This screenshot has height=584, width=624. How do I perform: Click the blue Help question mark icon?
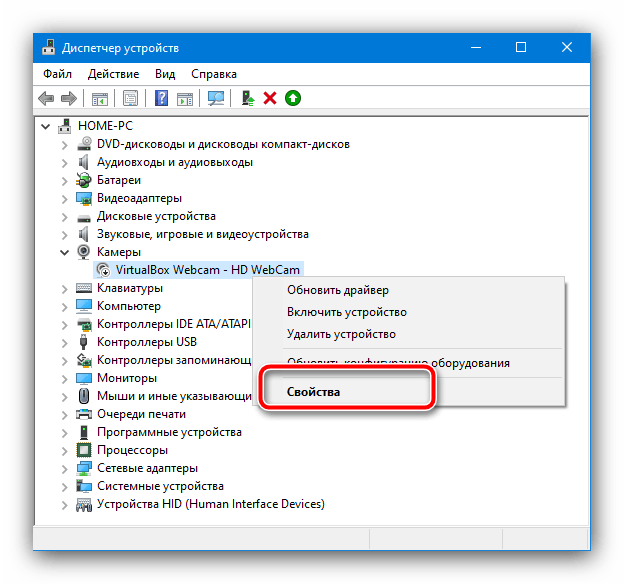pos(161,98)
